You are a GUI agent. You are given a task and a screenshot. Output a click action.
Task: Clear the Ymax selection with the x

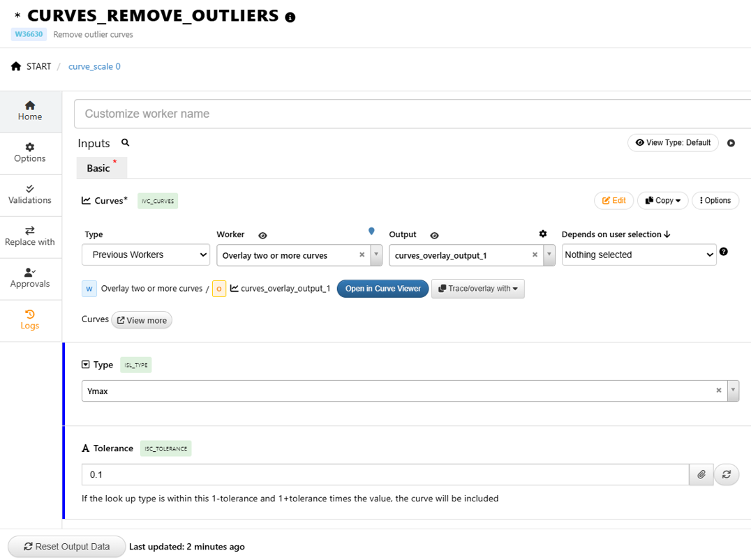tap(719, 391)
